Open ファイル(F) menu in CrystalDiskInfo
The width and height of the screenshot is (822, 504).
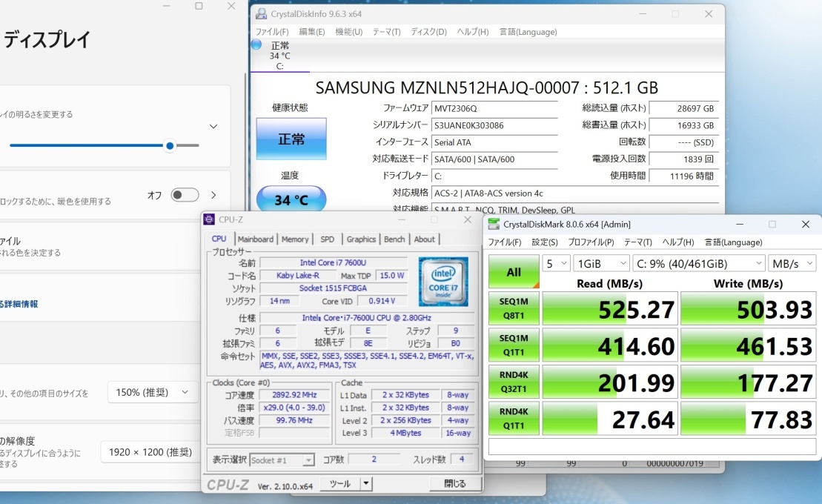pos(271,32)
